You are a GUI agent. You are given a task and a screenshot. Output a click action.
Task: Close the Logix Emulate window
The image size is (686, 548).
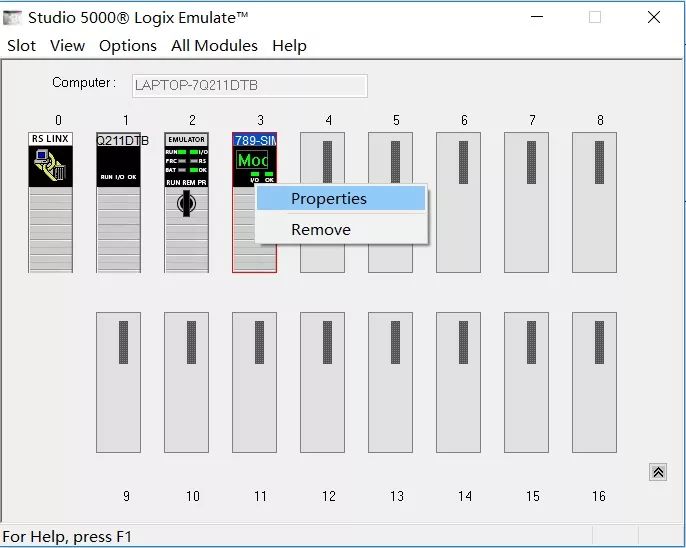654,17
